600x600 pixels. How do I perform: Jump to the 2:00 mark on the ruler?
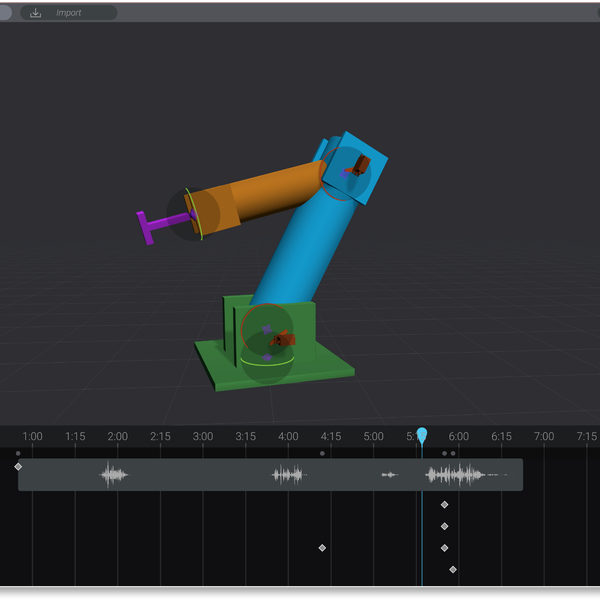point(118,437)
